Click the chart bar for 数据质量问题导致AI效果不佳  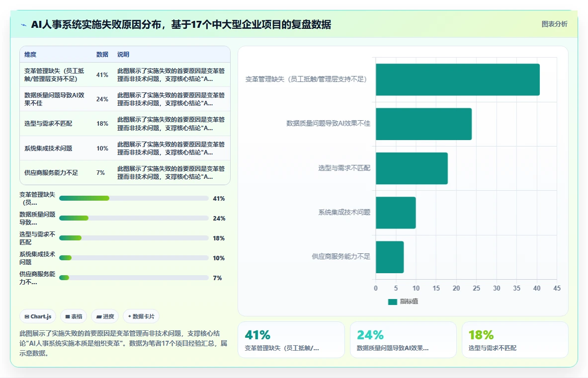[x=424, y=124]
